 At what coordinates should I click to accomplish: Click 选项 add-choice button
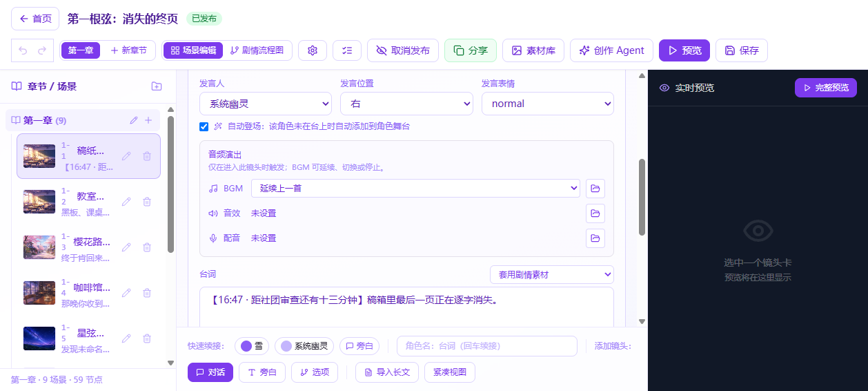click(x=315, y=372)
